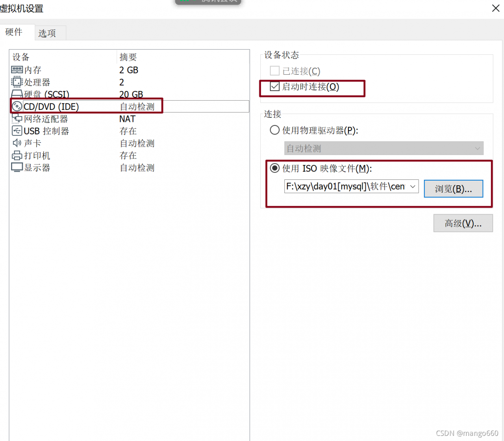The image size is (504, 441).
Task: Select the 硬盘 (SCSI) row label
Action: (x=46, y=94)
